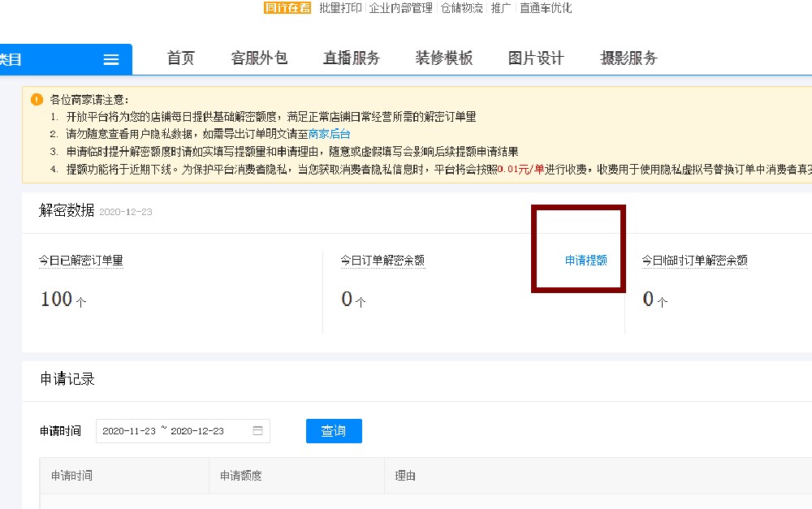Screen dimensions: 812x509
Task: Click the orange warning notice icon
Action: pos(37,99)
